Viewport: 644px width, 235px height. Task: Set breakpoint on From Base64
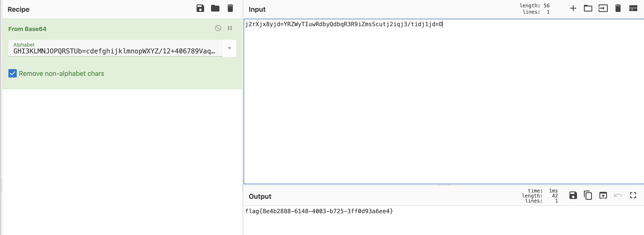pos(230,28)
